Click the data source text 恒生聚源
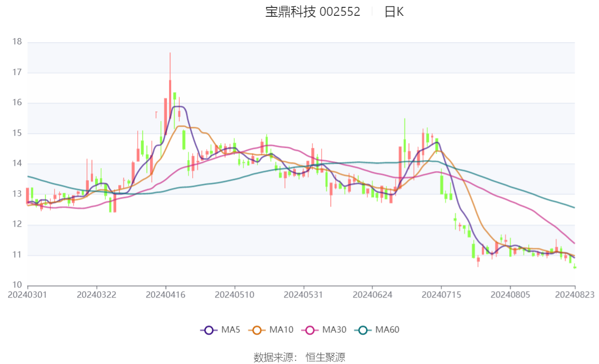The width and height of the screenshot is (599, 364). (325, 358)
